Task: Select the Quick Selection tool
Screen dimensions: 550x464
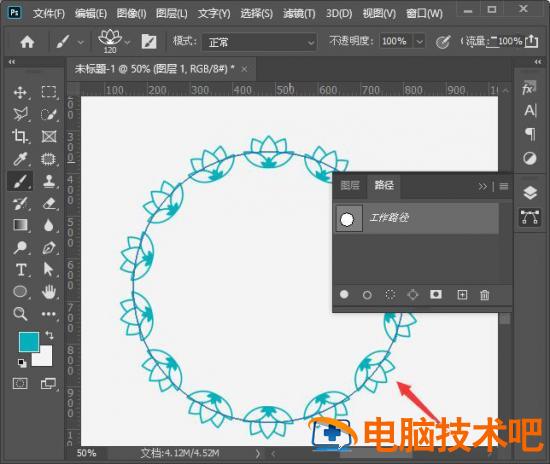Action: [x=49, y=114]
